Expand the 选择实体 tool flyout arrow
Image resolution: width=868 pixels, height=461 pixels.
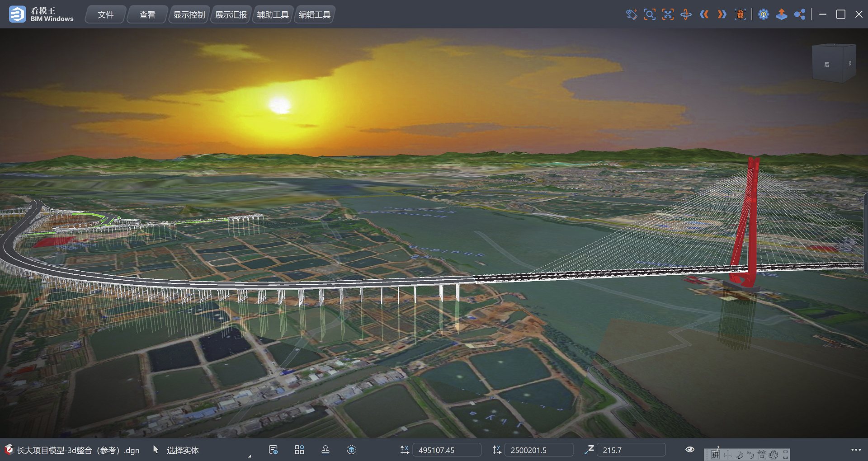[x=250, y=456]
